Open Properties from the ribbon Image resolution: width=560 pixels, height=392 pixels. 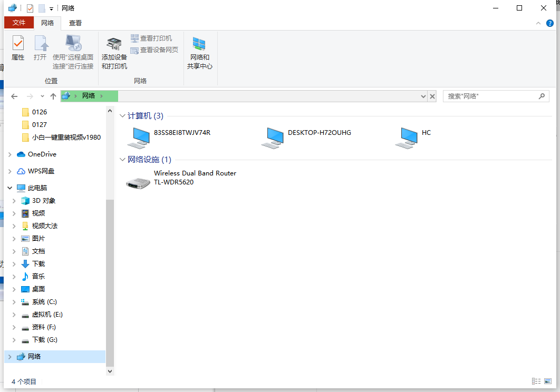[x=18, y=48]
